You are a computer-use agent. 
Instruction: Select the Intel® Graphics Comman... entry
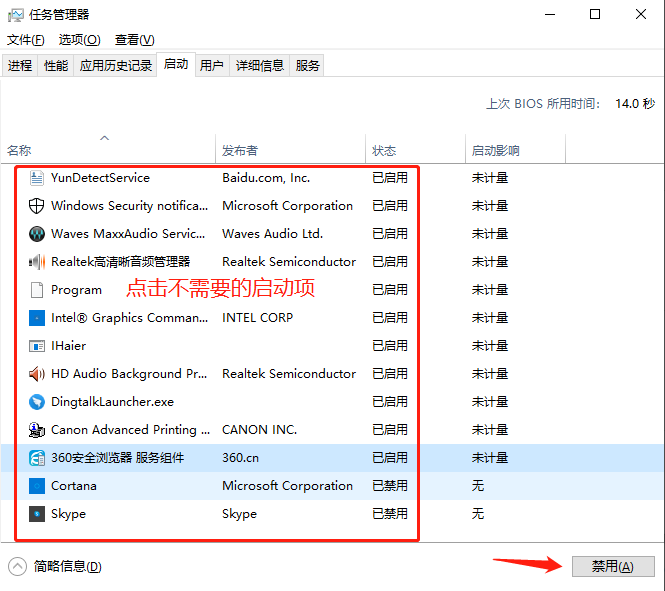129,318
